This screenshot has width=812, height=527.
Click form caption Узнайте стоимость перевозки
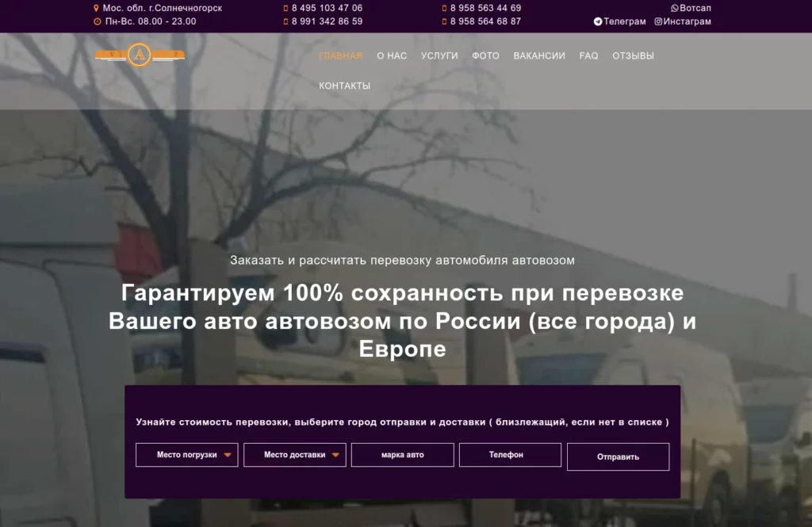(x=402, y=422)
